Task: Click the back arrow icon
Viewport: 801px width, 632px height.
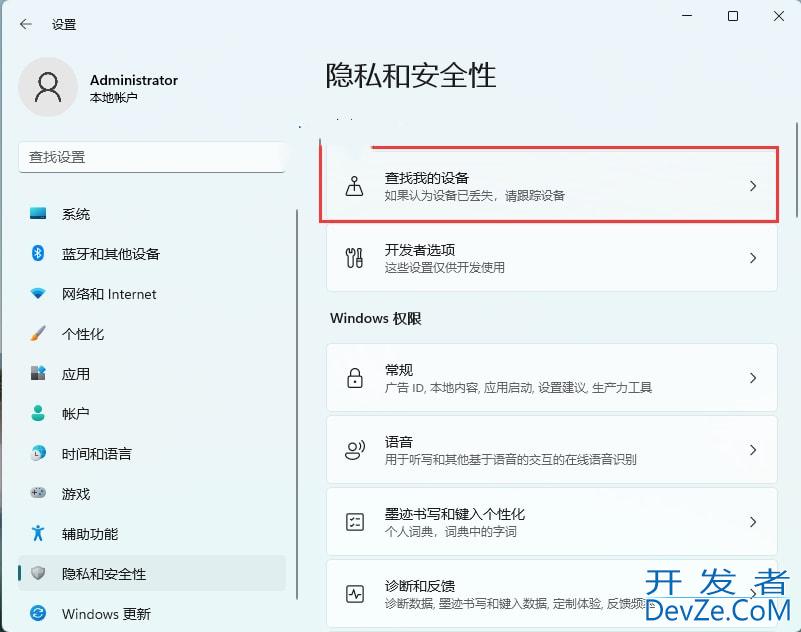Action: tap(26, 24)
